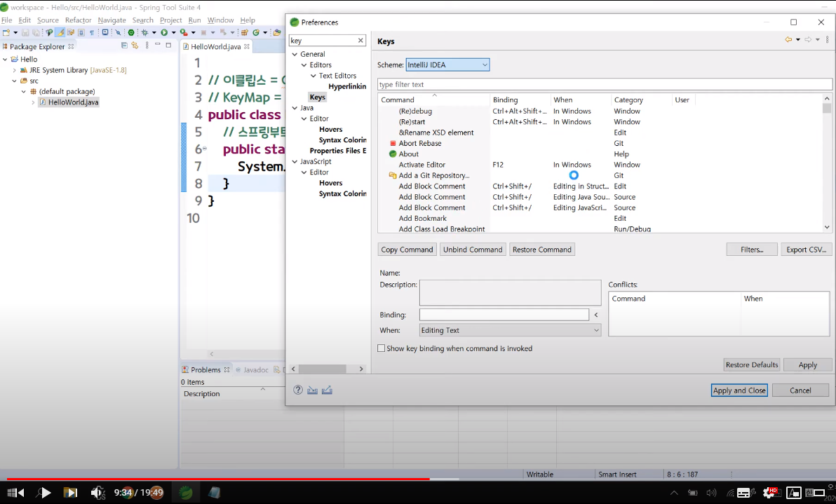Open the Window menu

coord(220,20)
